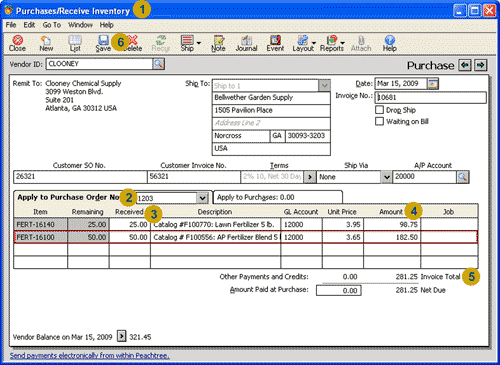Click Received quantity 50.00 cell
Image resolution: width=500 pixels, height=365 pixels.
[130, 237]
